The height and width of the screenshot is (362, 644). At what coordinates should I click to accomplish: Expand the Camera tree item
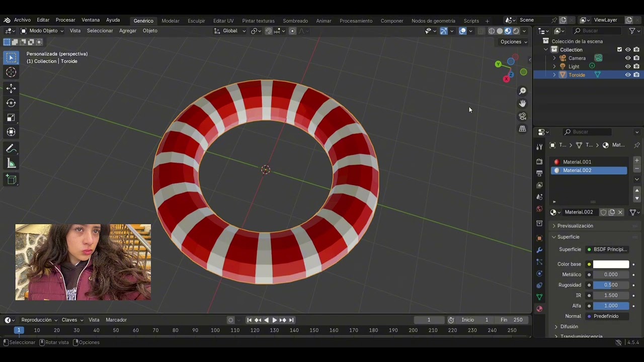[x=554, y=58]
